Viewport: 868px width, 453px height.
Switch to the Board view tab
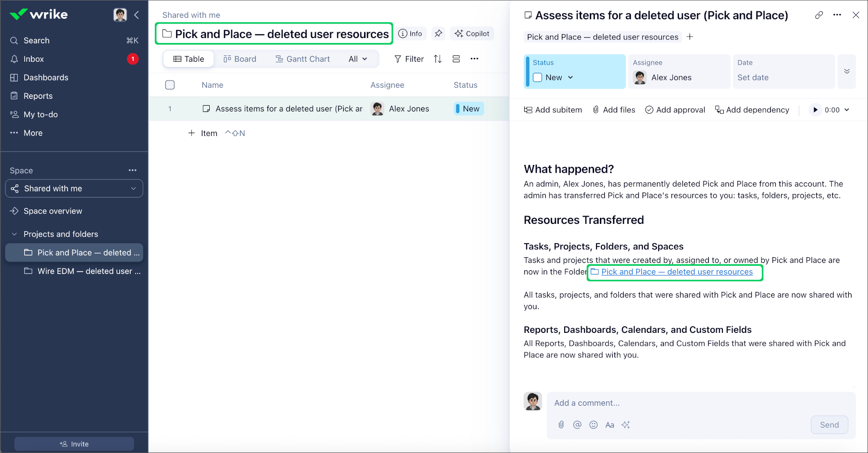[x=240, y=59]
